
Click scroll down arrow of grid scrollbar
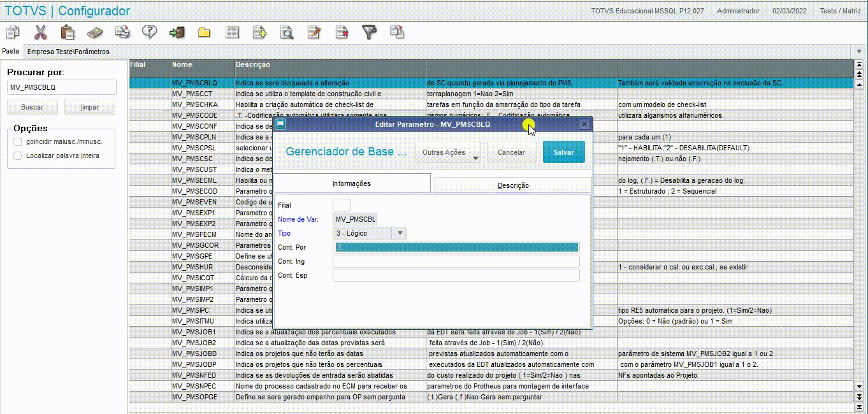(x=860, y=387)
